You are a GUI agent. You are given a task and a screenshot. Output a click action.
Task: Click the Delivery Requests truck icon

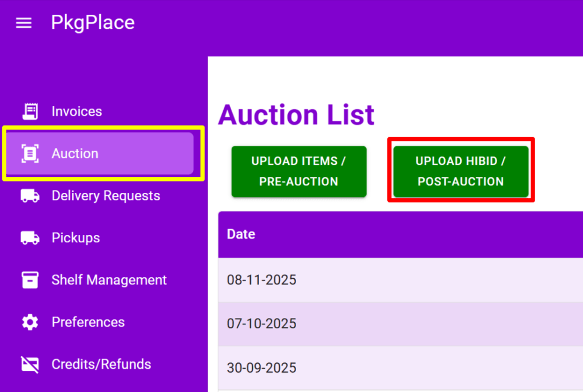click(x=30, y=196)
